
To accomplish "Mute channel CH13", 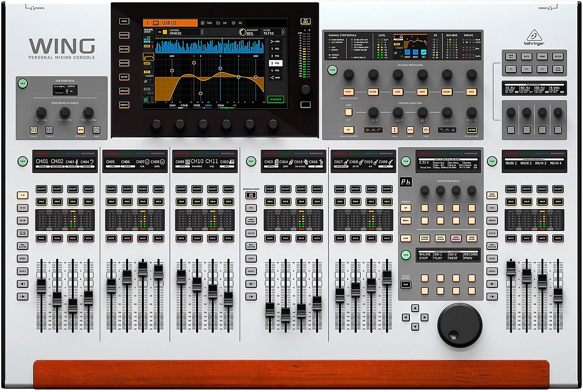I will pos(270,239).
